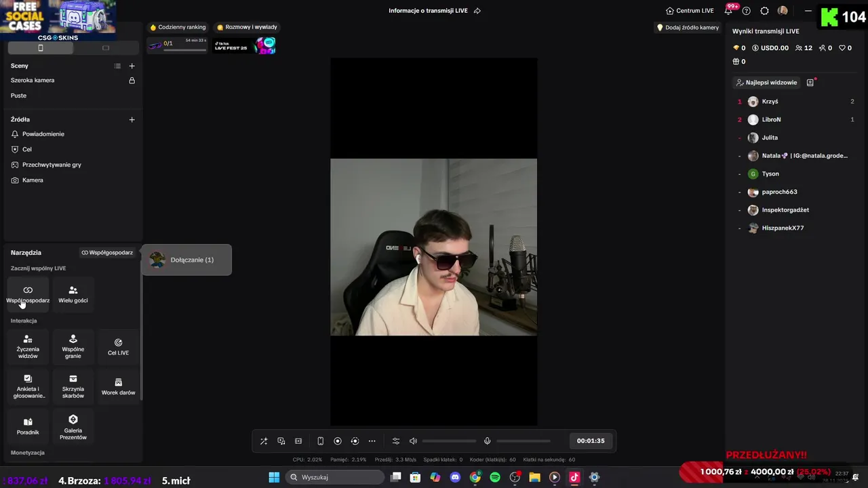Toggle lock on Szeroka kamera scene
868x488 pixels.
[132, 80]
